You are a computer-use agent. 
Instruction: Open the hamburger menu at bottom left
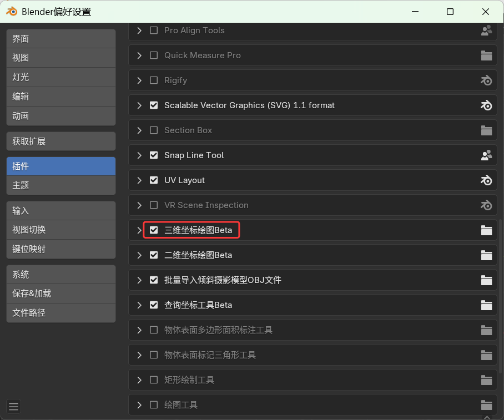pos(14,407)
